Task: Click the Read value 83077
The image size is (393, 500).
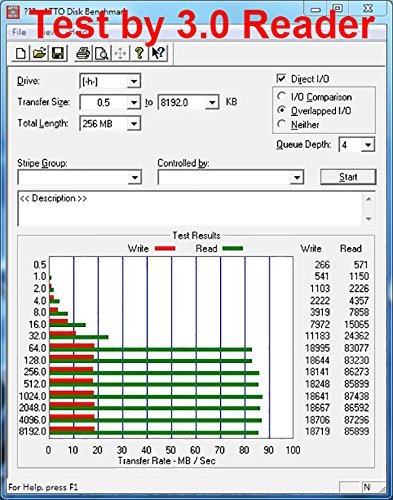Action: (356, 348)
